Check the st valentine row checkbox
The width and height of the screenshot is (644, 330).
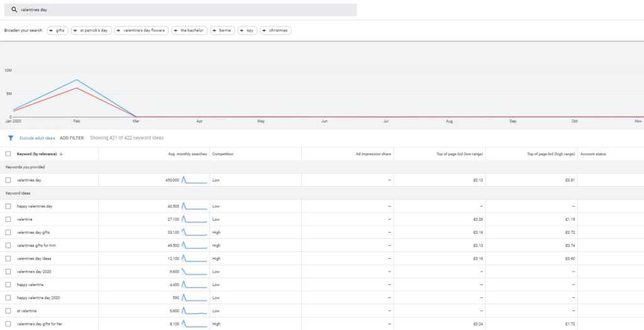[x=8, y=311]
